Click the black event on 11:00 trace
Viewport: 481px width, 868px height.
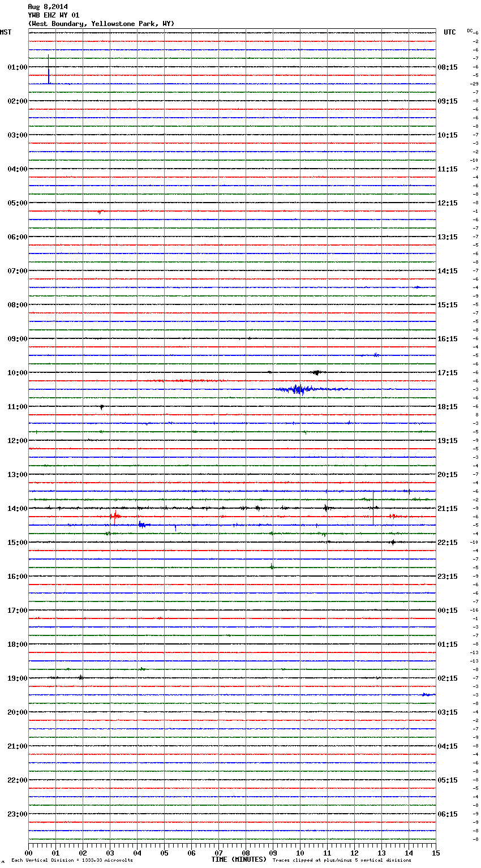pyautogui.click(x=102, y=407)
